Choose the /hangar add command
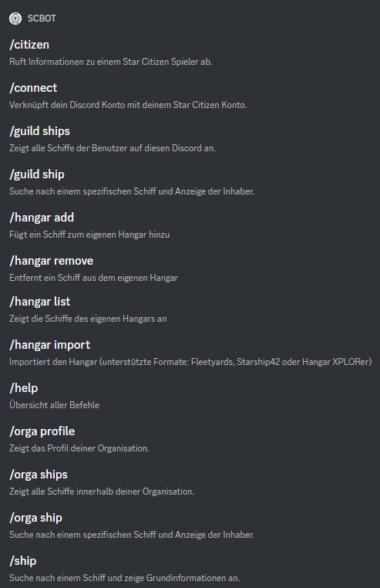The image size is (380, 588). tap(42, 218)
